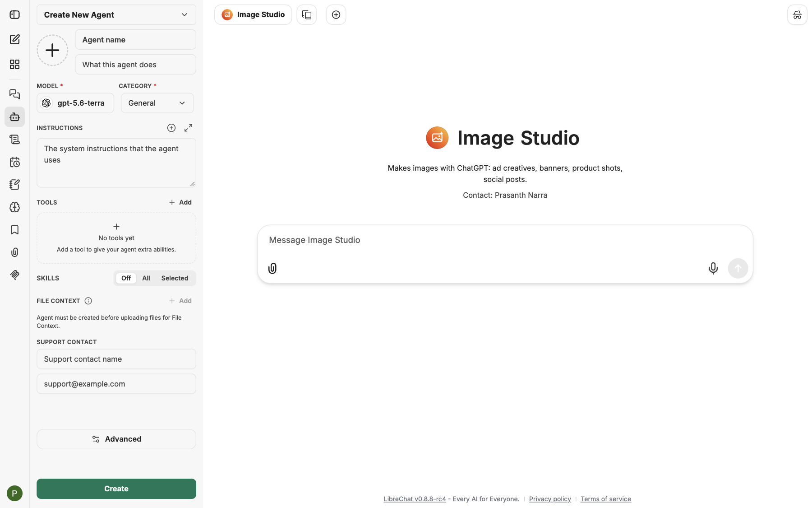This screenshot has width=812, height=508.
Task: Open the Category General dropdown
Action: pyautogui.click(x=157, y=103)
